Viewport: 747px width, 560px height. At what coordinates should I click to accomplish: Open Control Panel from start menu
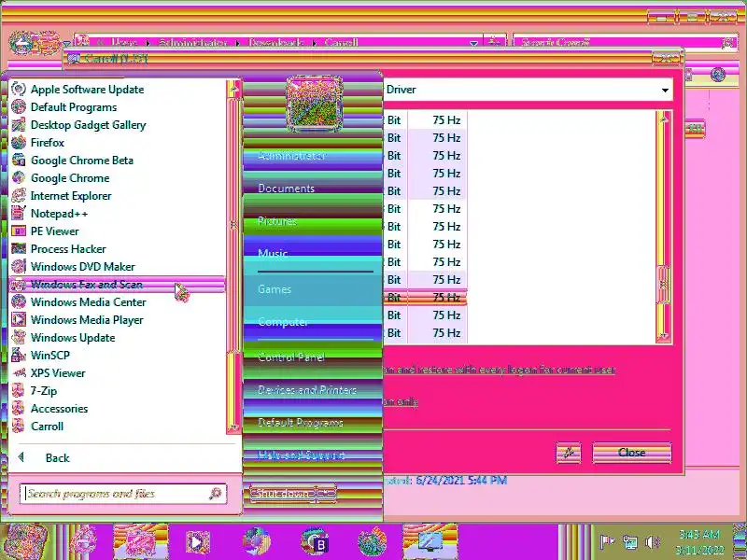(291, 357)
